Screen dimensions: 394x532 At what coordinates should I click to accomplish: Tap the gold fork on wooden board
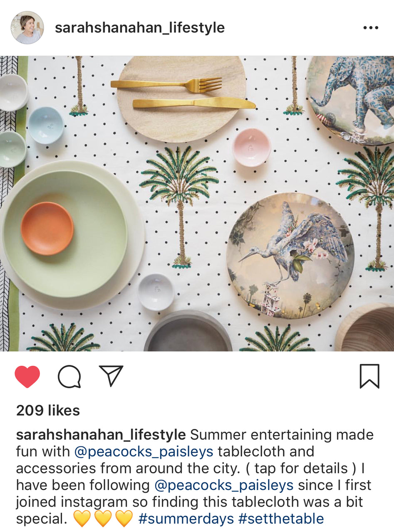(166, 84)
